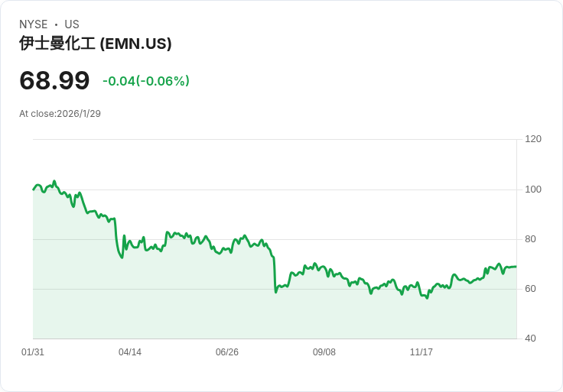
Task: Click the 09/08 date on x-axis
Action: (x=324, y=352)
